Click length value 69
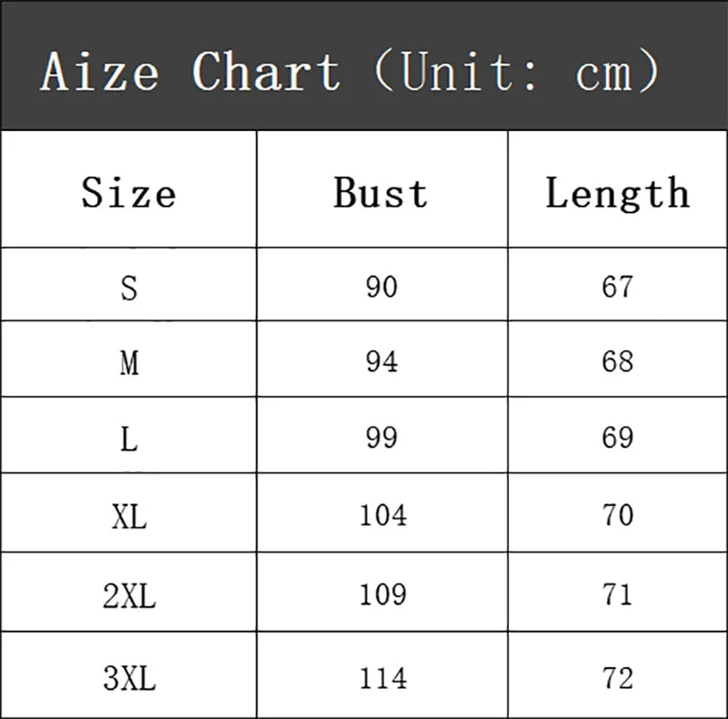 (617, 439)
